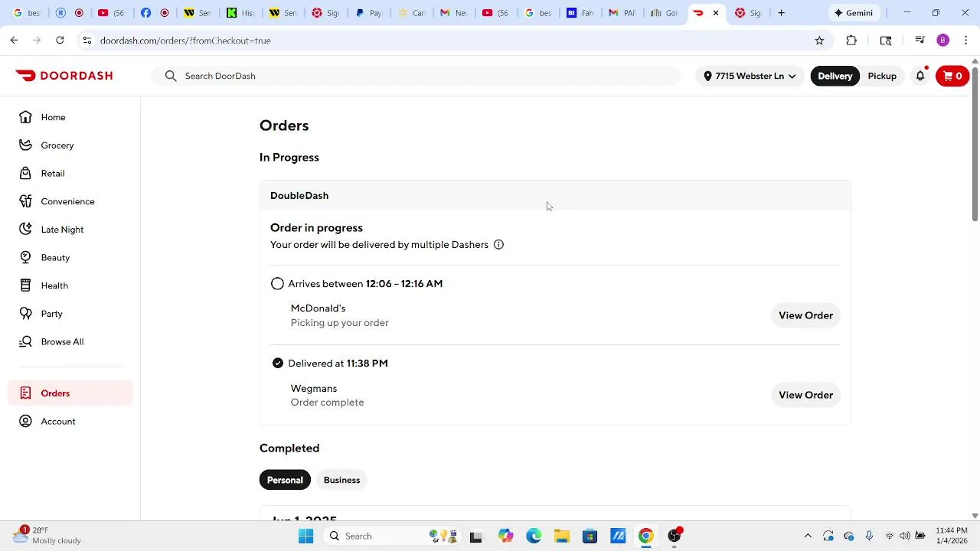Click the browser address bar URL
Viewport: 980px width, 551px height.
click(185, 41)
